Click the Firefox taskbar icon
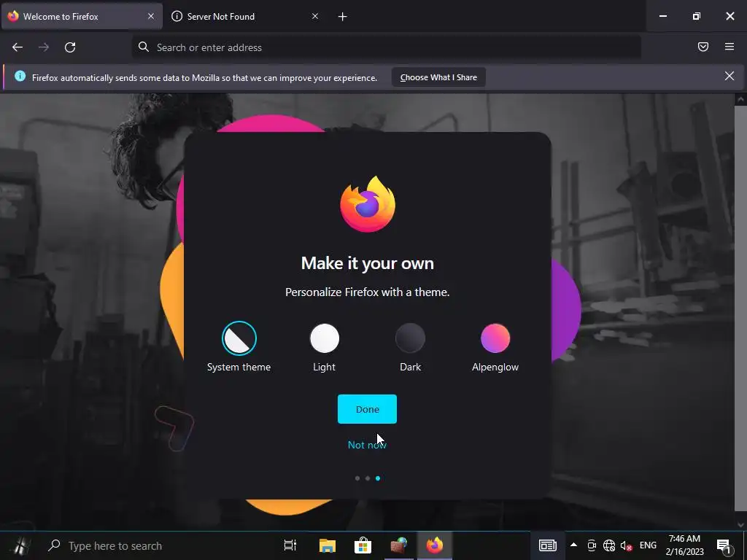 (x=435, y=545)
